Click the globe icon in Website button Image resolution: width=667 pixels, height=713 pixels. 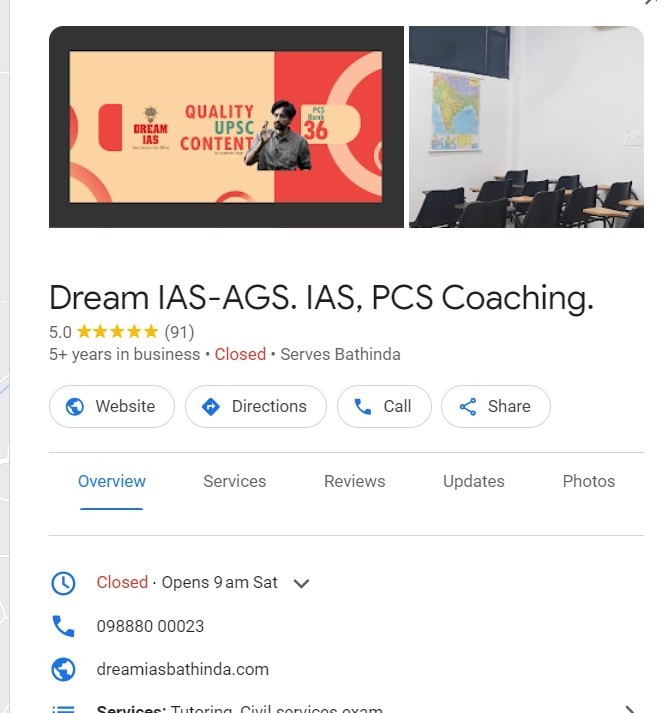pos(75,407)
